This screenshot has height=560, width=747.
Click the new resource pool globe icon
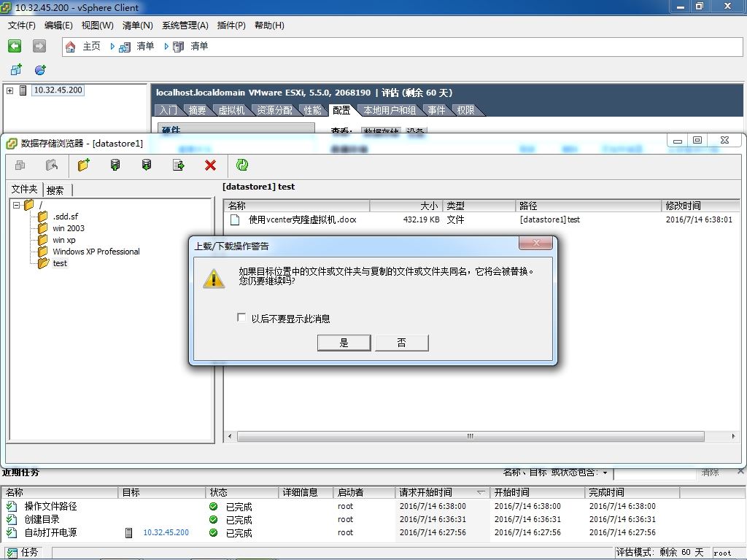pos(41,70)
